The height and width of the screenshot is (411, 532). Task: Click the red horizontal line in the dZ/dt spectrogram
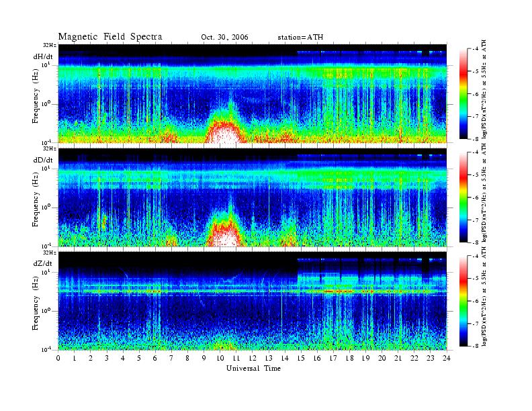pos(253,291)
